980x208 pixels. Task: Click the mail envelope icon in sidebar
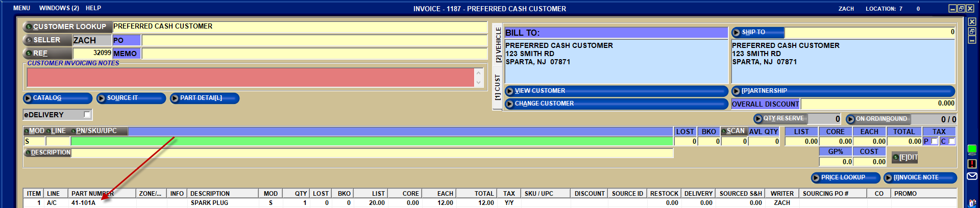click(x=972, y=176)
